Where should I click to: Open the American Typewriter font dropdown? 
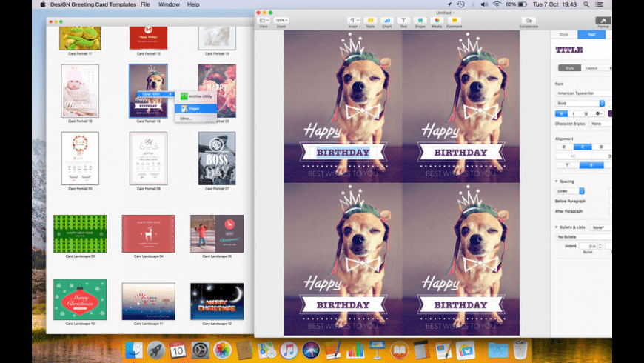click(581, 93)
